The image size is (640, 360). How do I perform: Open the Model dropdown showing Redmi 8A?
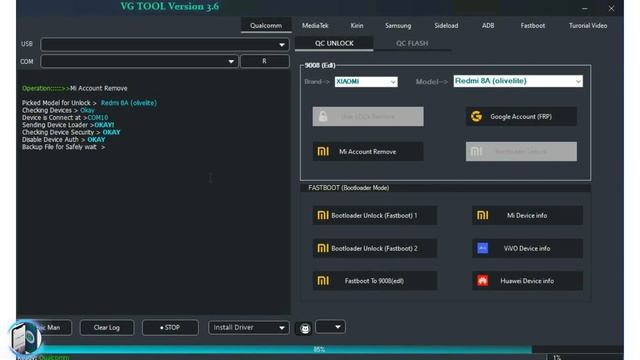[x=518, y=81]
